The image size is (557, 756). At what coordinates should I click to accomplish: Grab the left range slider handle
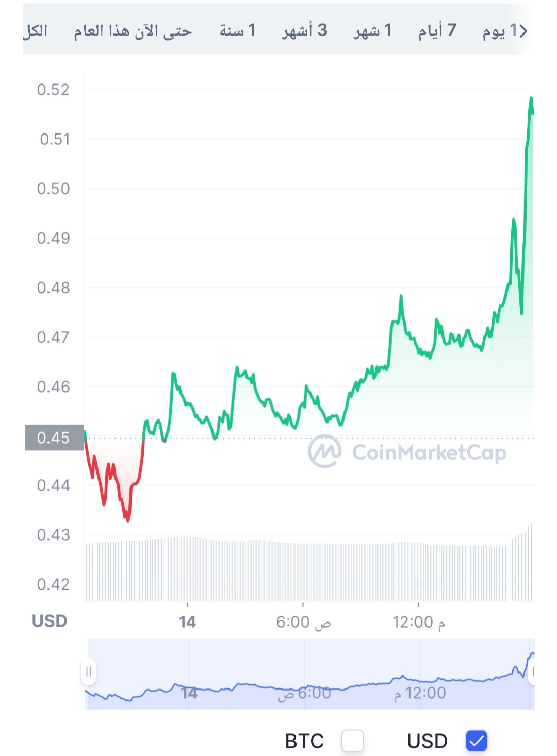point(88,672)
